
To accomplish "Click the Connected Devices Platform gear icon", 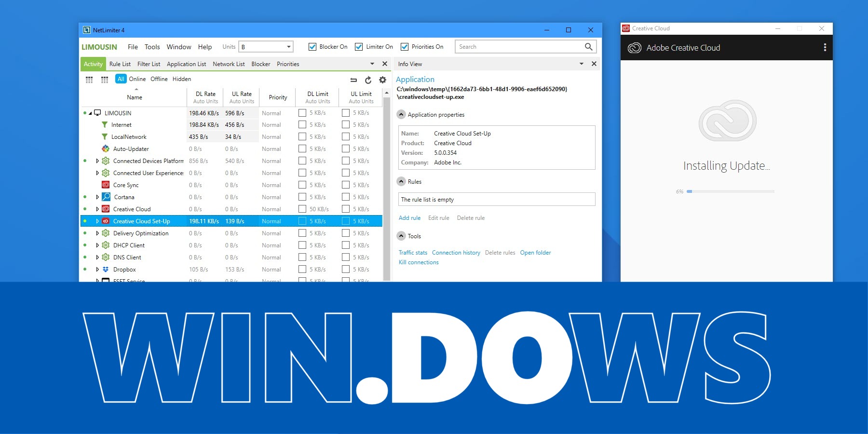I will (x=106, y=161).
